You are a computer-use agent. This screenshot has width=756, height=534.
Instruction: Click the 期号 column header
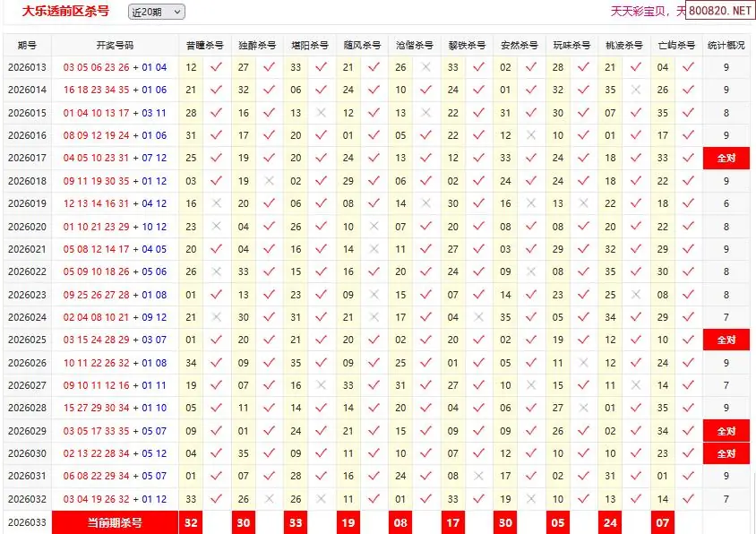27,45
